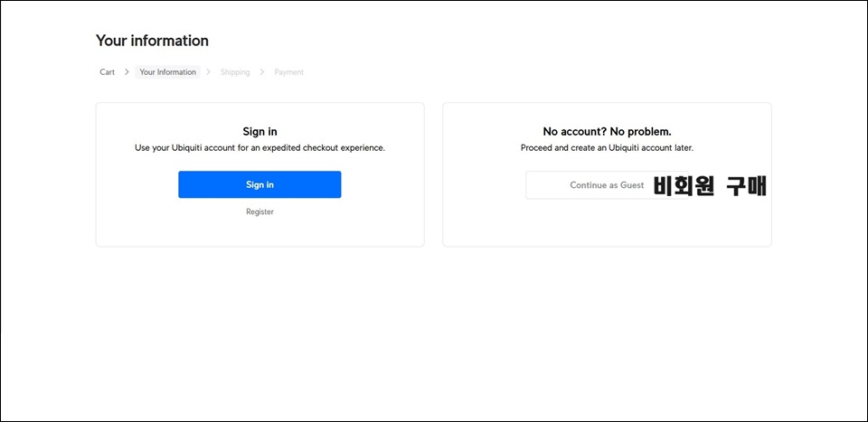Click the chevron between Your Information and Shipping
Image resolution: width=868 pixels, height=422 pixels.
pyautogui.click(x=209, y=72)
